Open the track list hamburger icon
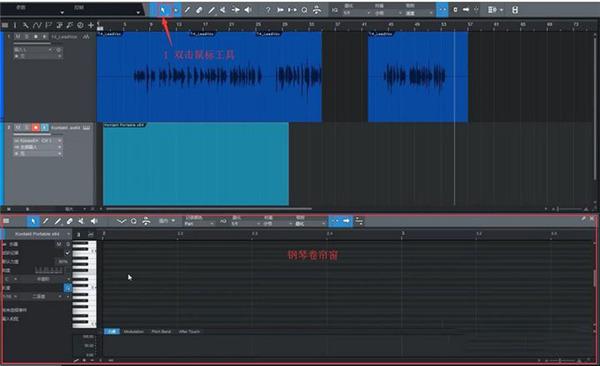Screen dimensions: 600x366 coord(5,25)
